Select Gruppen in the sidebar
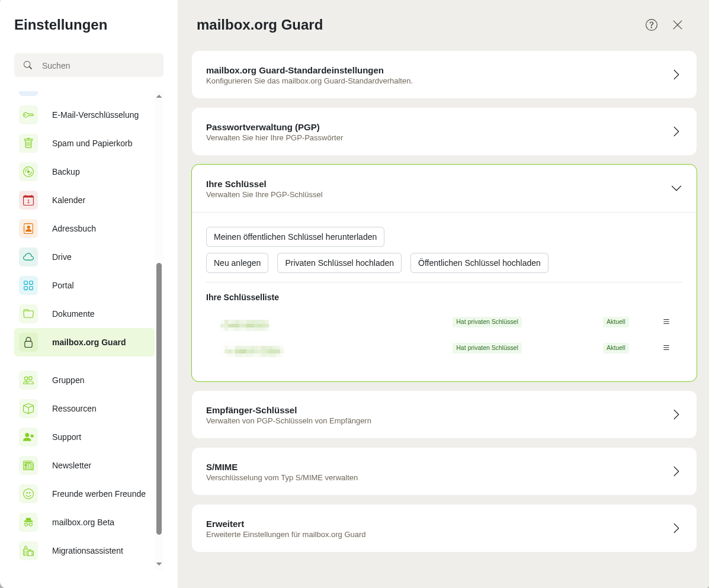The image size is (709, 588). point(85,381)
